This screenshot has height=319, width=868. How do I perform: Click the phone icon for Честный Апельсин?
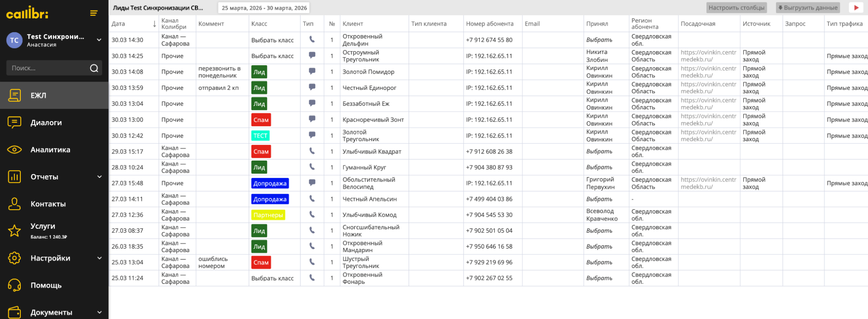[312, 199]
